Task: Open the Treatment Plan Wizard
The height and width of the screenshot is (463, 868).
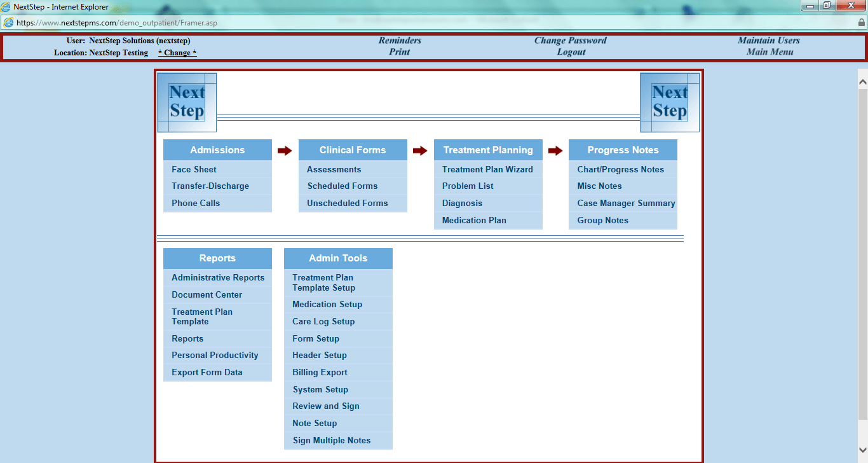Action: pyautogui.click(x=488, y=169)
